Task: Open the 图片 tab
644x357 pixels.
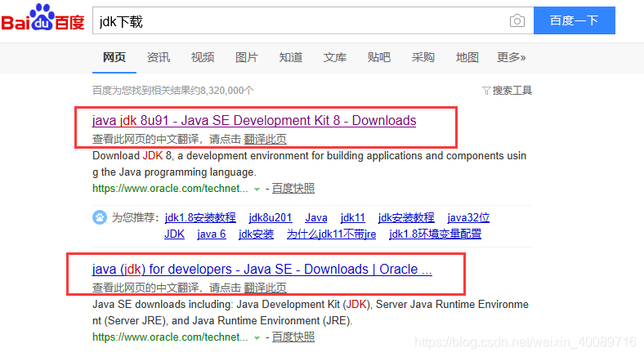Action: tap(247, 57)
